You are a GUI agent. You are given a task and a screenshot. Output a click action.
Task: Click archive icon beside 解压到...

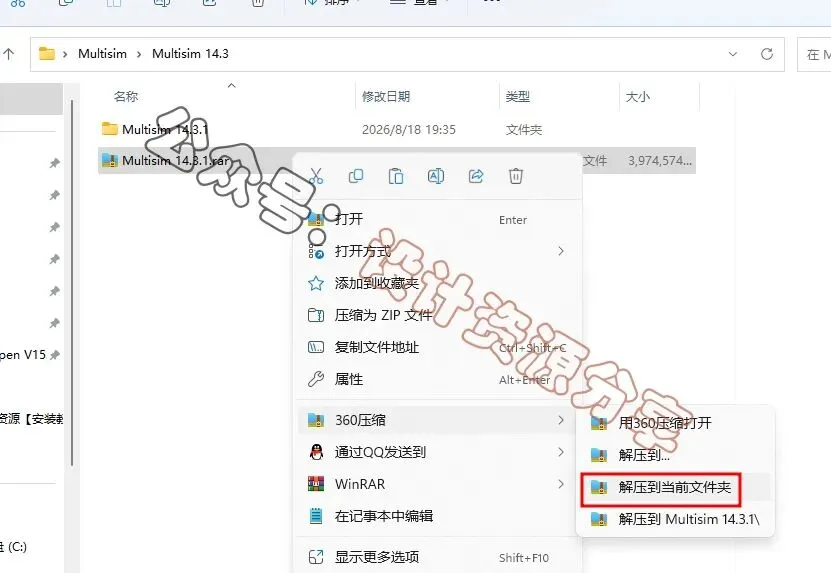(x=599, y=455)
